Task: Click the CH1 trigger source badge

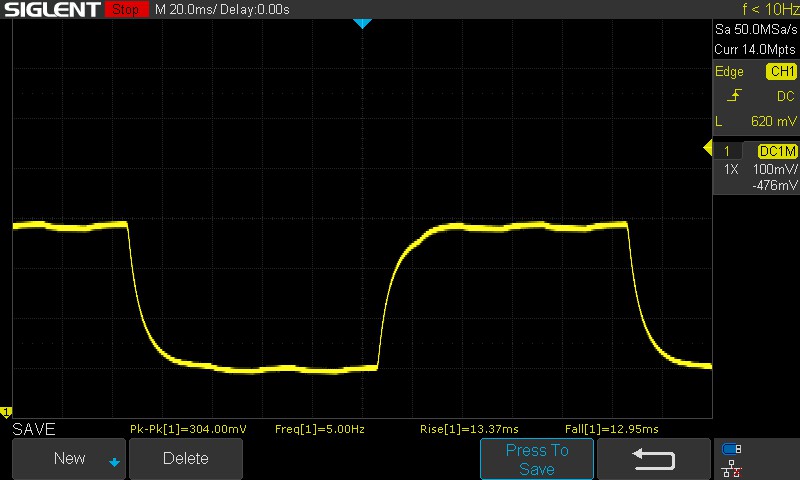Action: coord(781,71)
